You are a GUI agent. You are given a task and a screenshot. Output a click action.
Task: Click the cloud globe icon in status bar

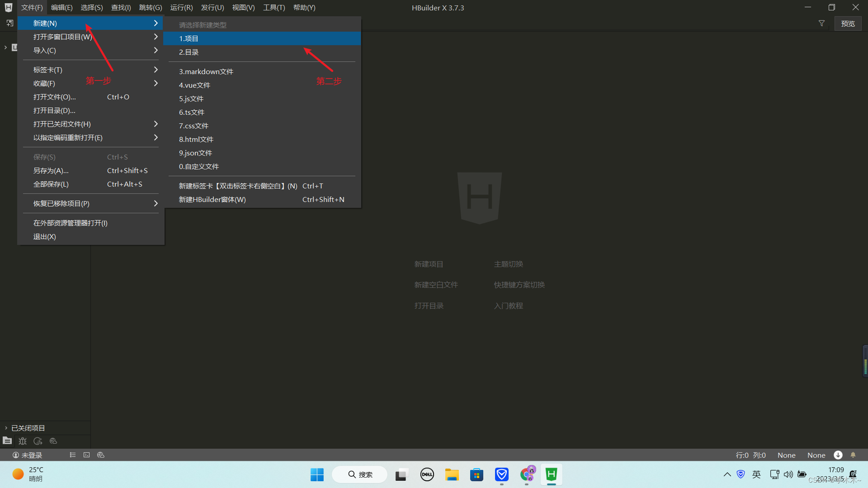tap(101, 455)
